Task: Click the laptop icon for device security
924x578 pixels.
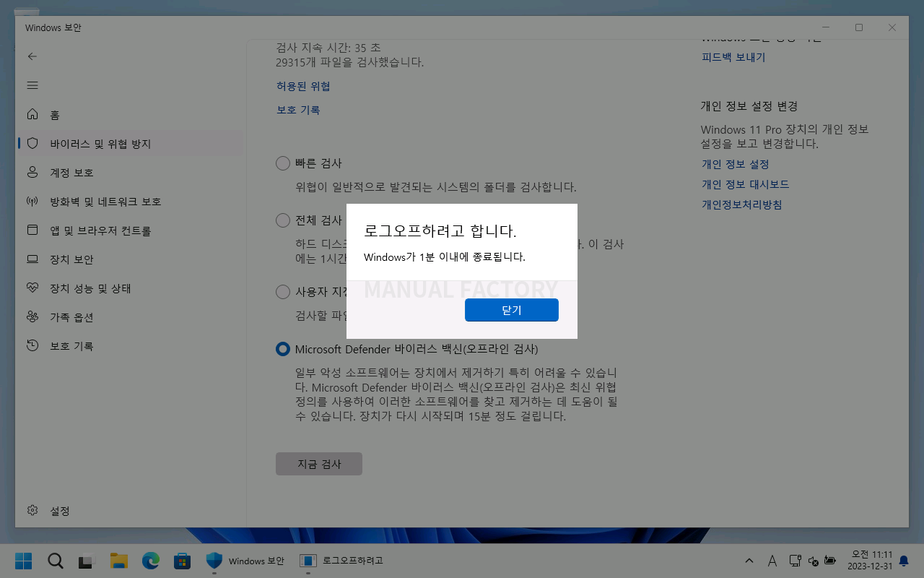Action: pos(32,259)
